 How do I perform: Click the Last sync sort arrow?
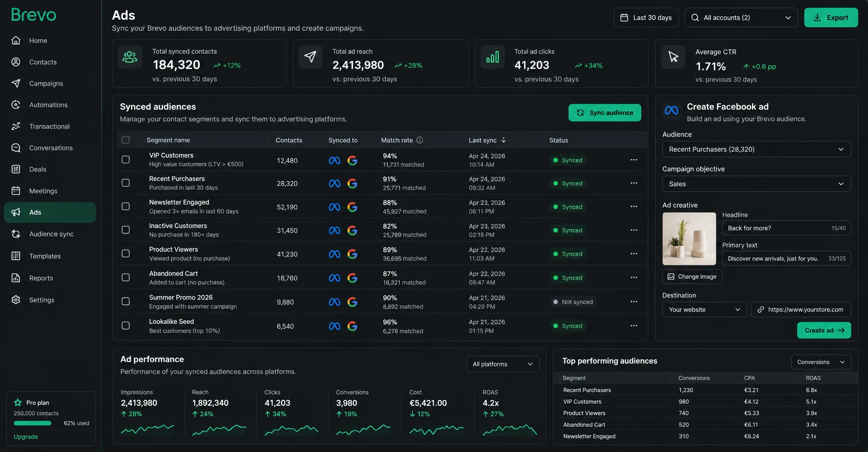(x=503, y=140)
